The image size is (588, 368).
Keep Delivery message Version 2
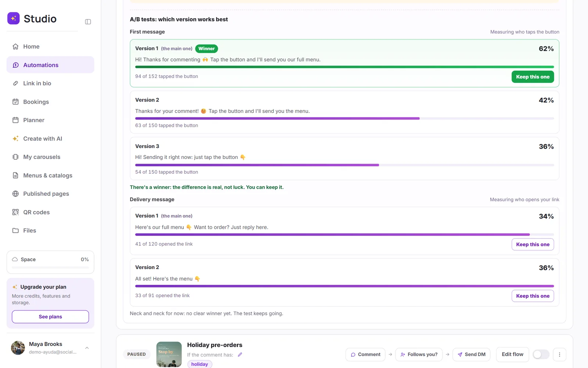(x=533, y=296)
